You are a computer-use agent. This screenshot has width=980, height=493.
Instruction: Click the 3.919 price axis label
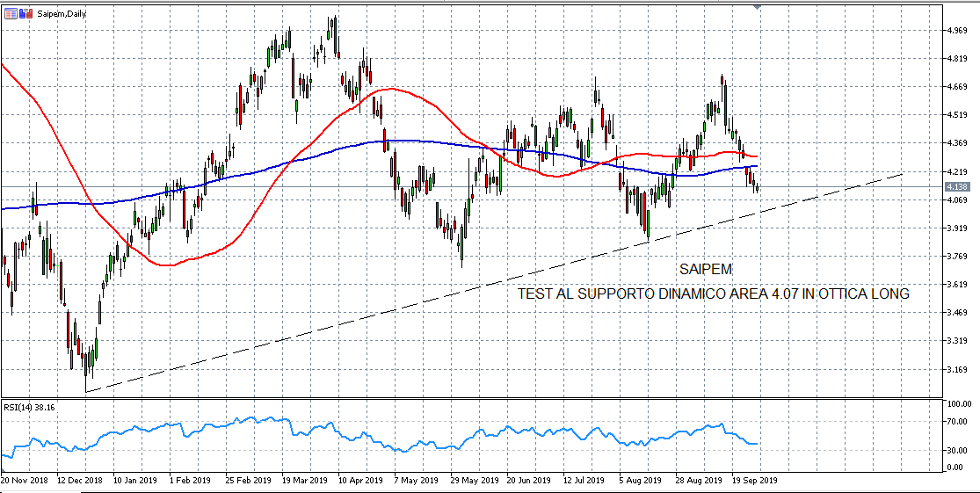click(x=957, y=228)
